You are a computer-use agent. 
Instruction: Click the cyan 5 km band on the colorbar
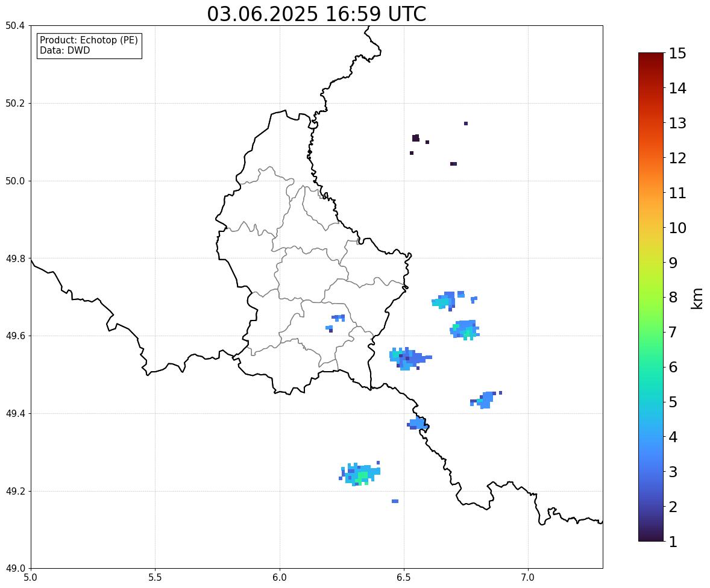click(651, 401)
